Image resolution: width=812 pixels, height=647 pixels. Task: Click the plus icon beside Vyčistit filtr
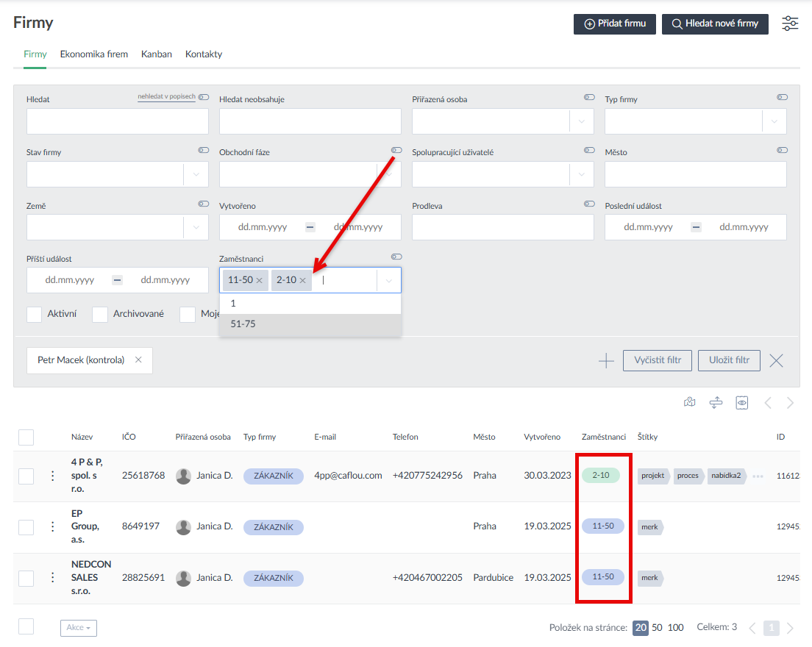pyautogui.click(x=606, y=360)
